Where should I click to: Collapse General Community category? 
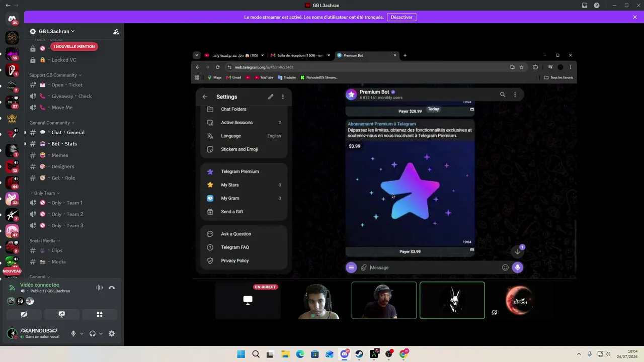pos(52,123)
